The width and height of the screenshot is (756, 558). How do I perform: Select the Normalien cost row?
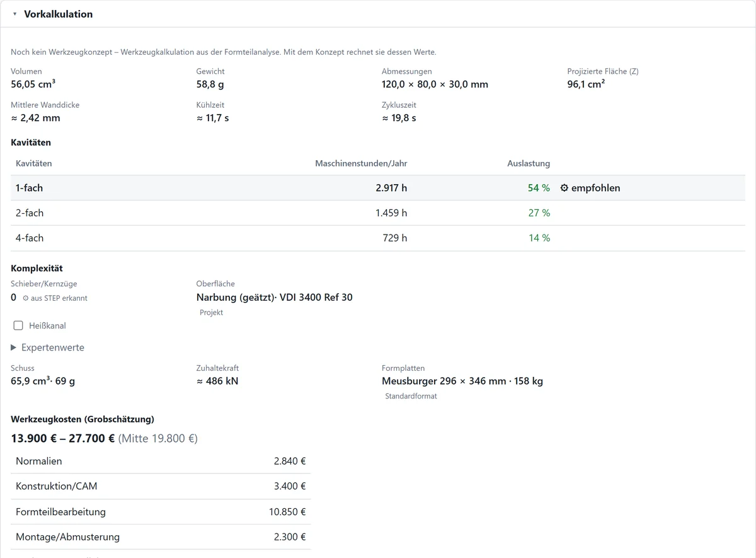point(161,462)
